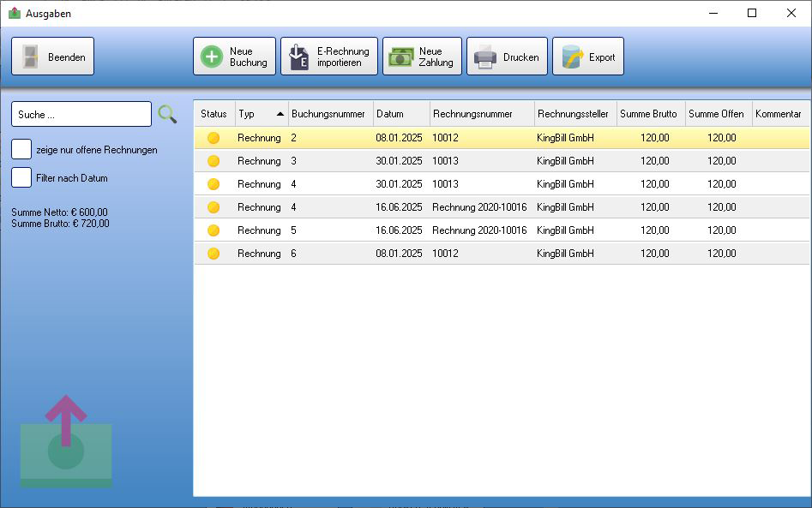The width and height of the screenshot is (812, 508).
Task: Select KingBill GmbH in booking 6 row
Action: [x=566, y=254]
